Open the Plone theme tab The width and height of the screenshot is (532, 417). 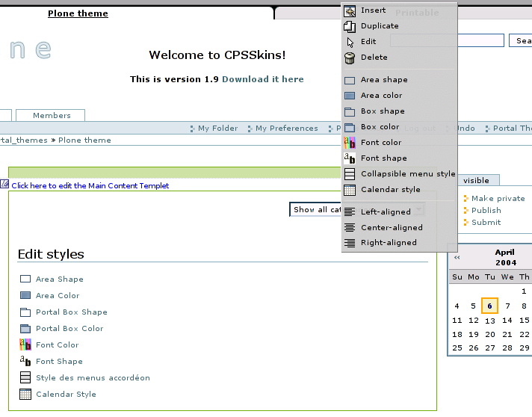coord(78,13)
